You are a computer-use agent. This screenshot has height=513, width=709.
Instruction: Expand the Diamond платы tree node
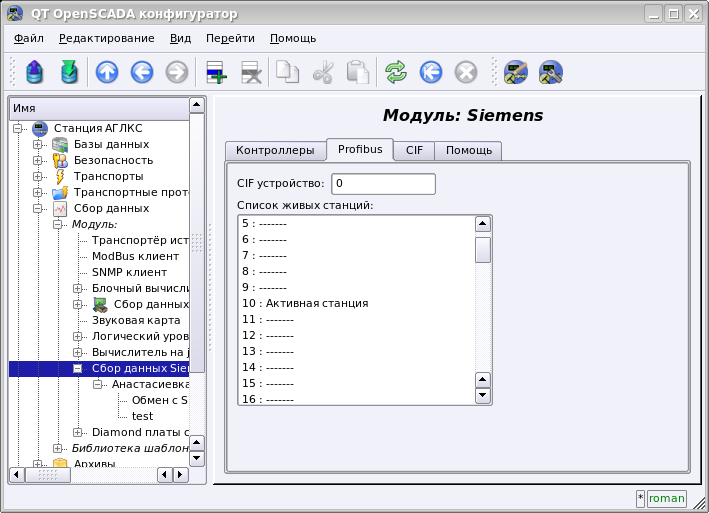[x=78, y=432]
